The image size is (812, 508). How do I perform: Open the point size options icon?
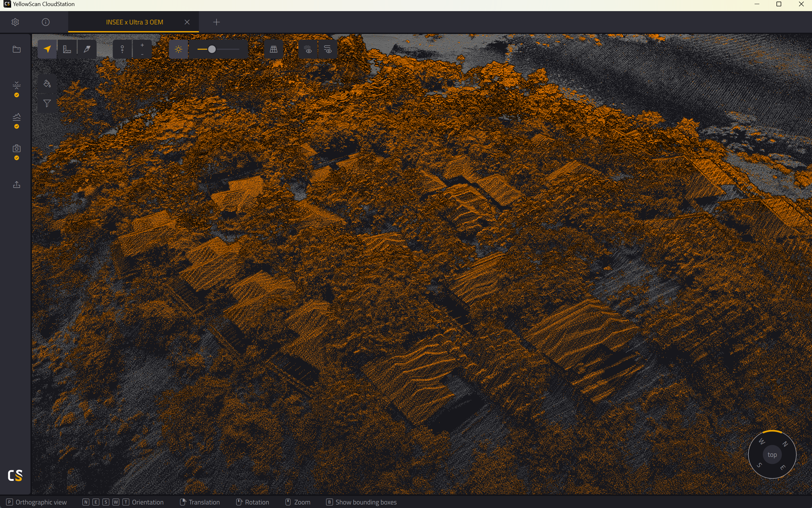122,50
